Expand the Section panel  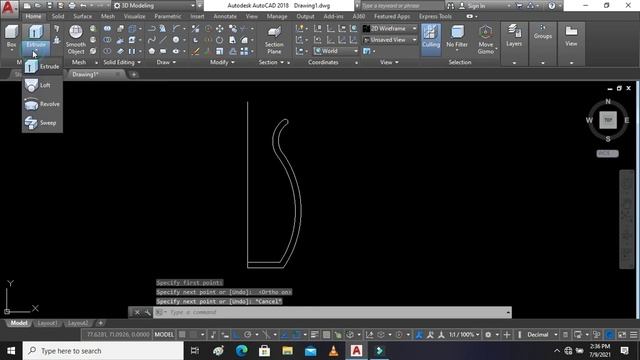pos(271,62)
